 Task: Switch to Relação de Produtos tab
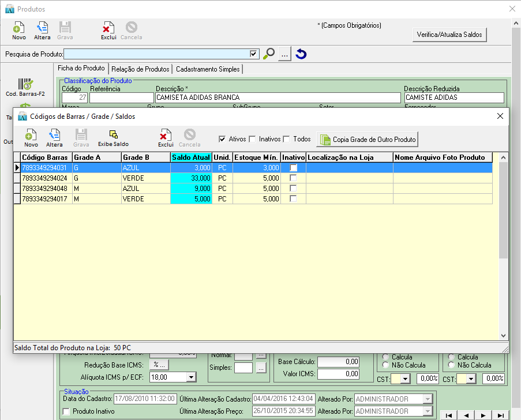coord(141,69)
